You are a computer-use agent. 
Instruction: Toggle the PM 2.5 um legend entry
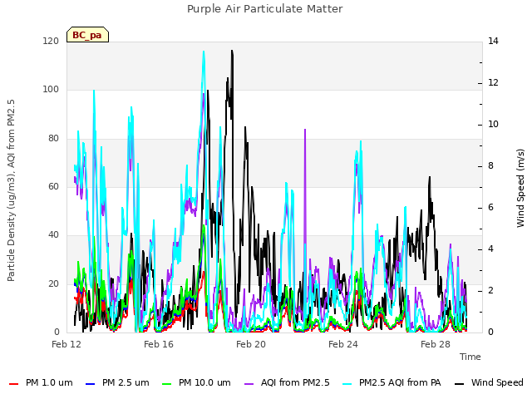tap(117, 382)
